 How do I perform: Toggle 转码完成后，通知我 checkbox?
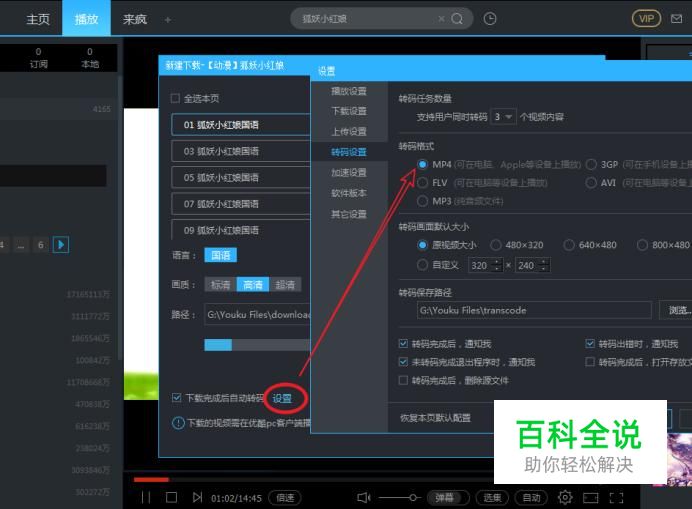point(403,343)
